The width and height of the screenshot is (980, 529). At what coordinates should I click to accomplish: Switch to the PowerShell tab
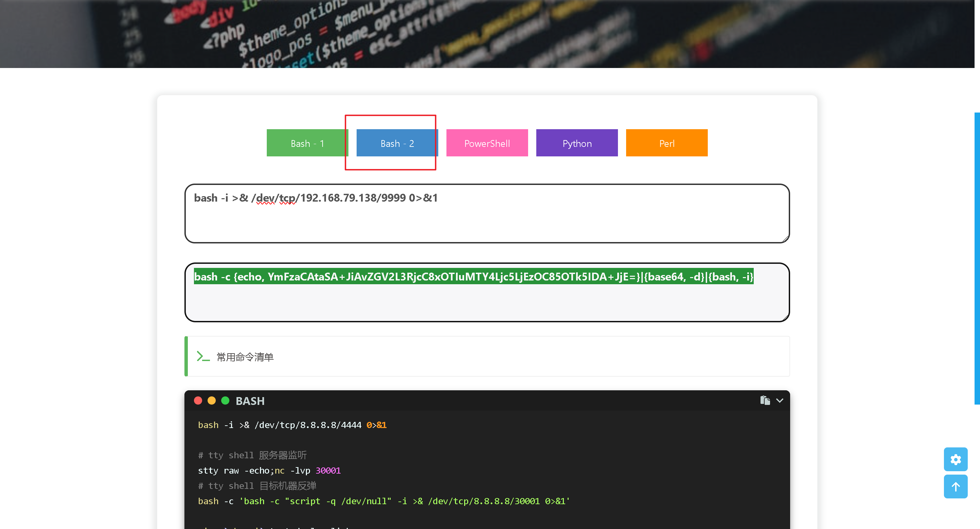(x=487, y=143)
